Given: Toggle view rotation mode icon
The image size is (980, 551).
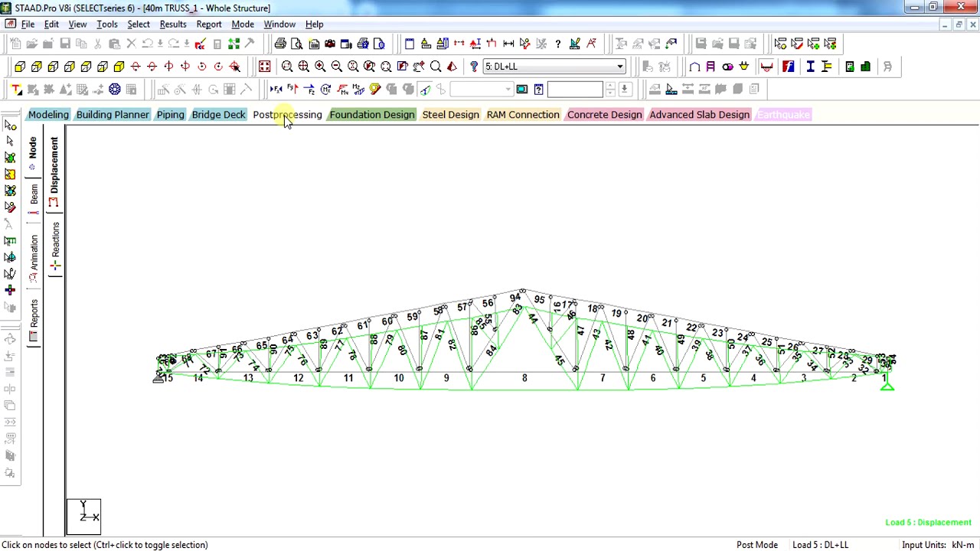Looking at the screenshot, I should click(x=234, y=67).
